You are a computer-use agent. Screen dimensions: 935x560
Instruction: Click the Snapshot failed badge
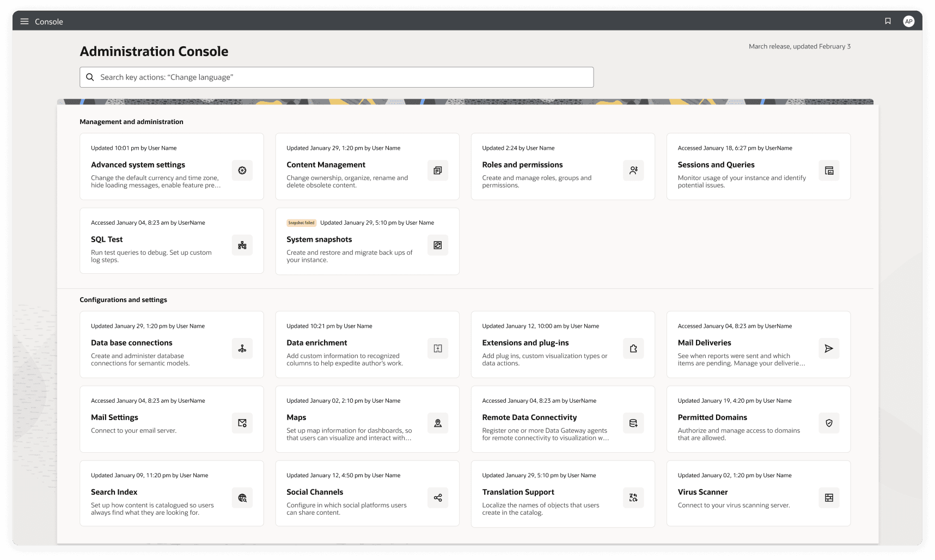coord(301,223)
